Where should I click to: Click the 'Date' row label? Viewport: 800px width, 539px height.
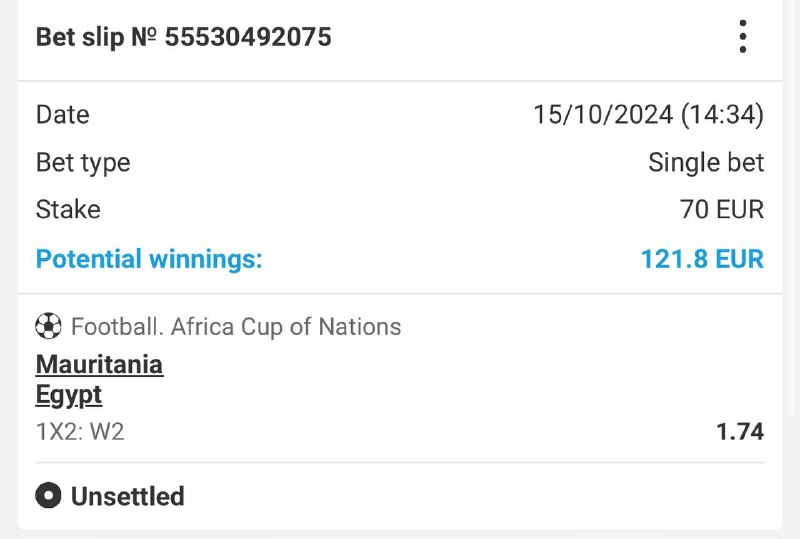coord(62,115)
